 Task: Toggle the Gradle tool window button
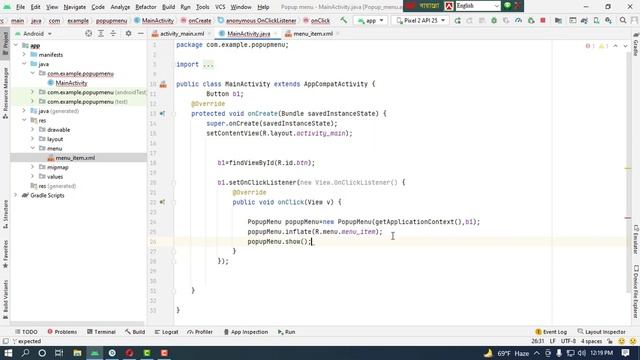tap(636, 44)
